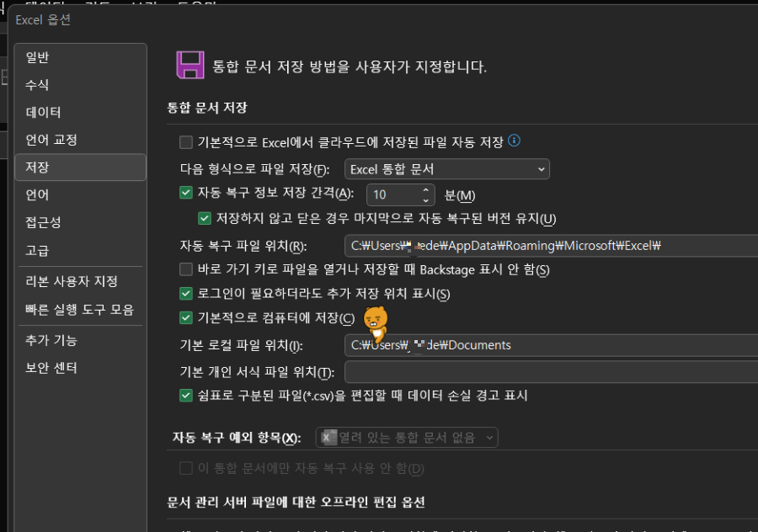Increase autosave interval with up arrow
Screen dimensions: 758x532
coord(425,190)
